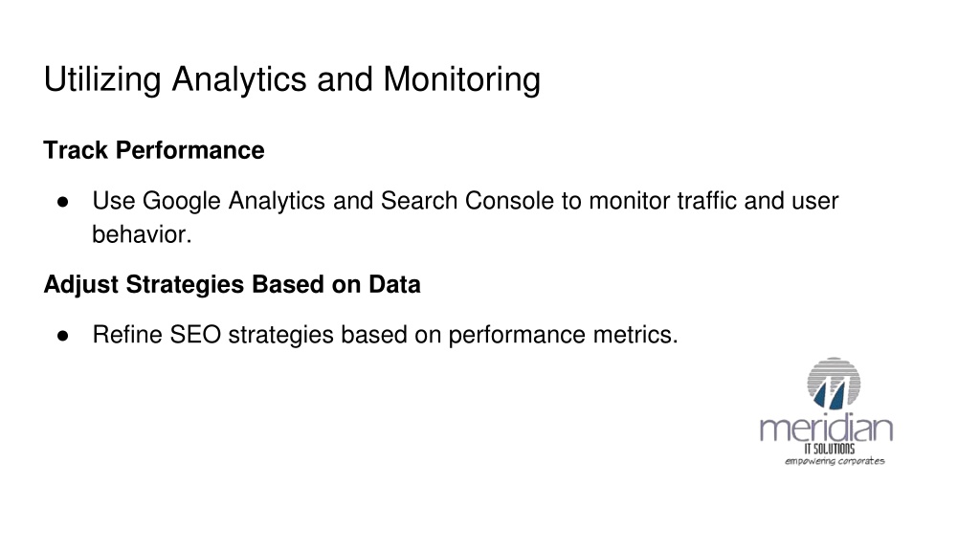This screenshot has height=551, width=980.
Task: Click the words Google Analytics in the first bullet
Action: click(234, 201)
